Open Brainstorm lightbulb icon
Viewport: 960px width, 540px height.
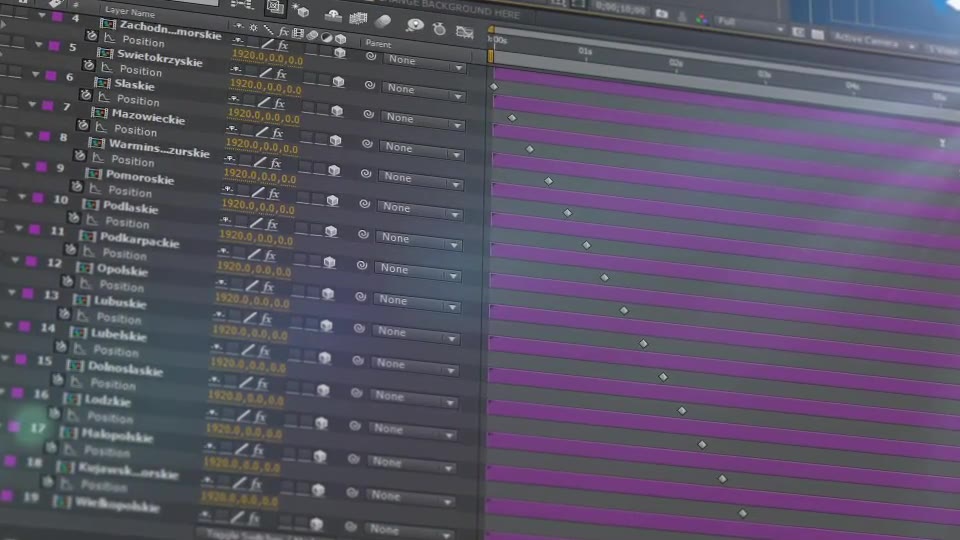(x=415, y=25)
